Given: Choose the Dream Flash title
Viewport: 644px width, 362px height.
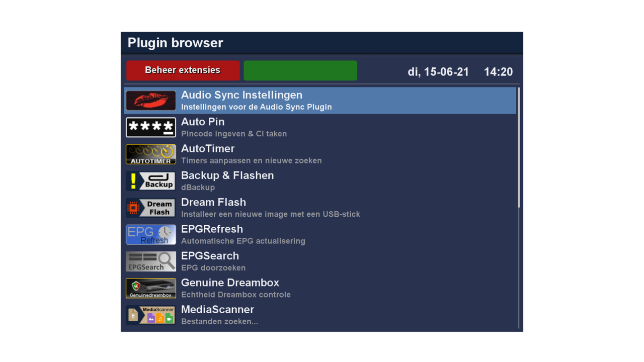Looking at the screenshot, I should click(x=213, y=202).
